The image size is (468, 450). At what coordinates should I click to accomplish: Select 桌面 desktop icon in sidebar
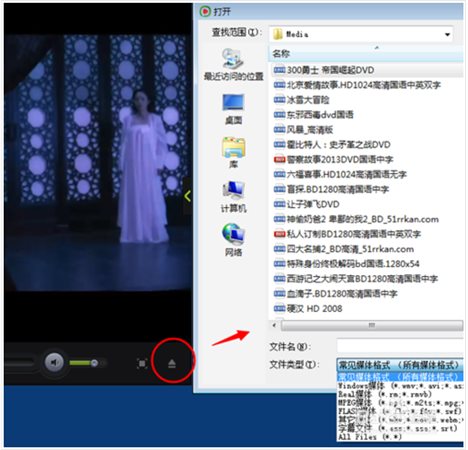click(x=233, y=109)
